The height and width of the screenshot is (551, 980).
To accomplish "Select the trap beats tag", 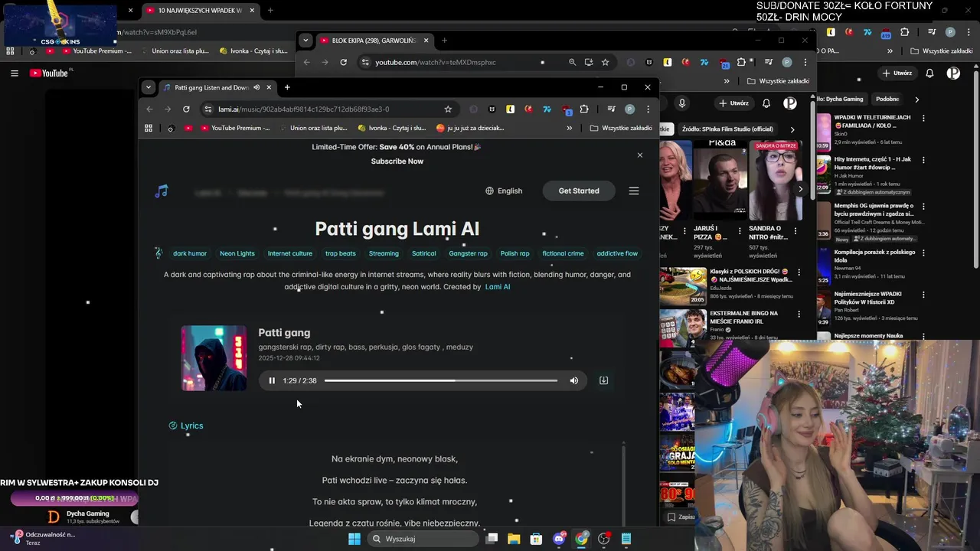I will click(x=341, y=253).
